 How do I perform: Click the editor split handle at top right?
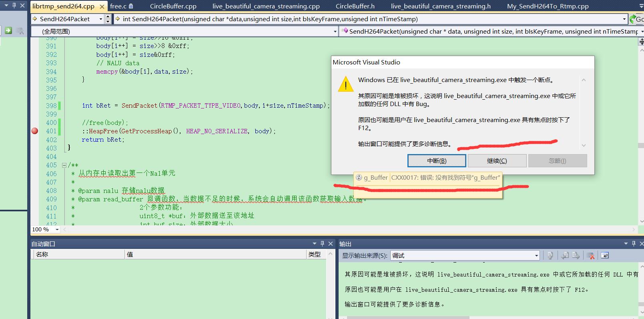[641, 41]
